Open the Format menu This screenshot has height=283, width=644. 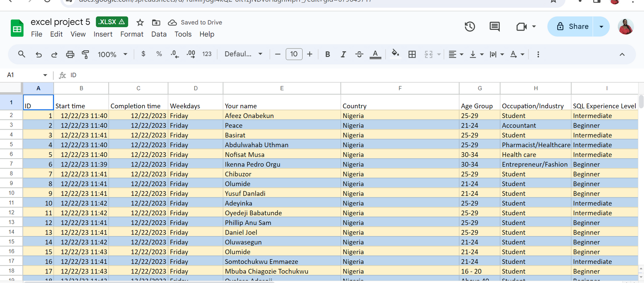coord(132,34)
